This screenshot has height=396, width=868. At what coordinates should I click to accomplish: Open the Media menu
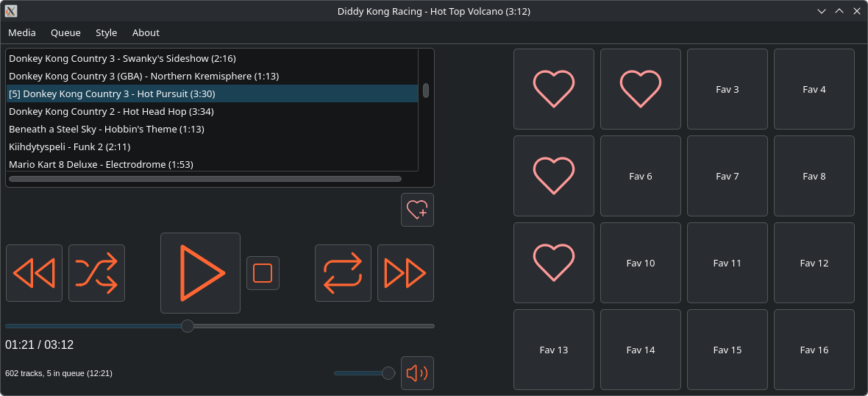pyautogui.click(x=22, y=32)
